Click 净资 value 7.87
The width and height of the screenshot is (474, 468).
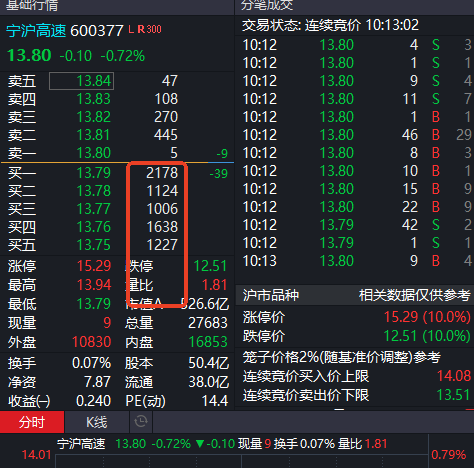tap(97, 382)
